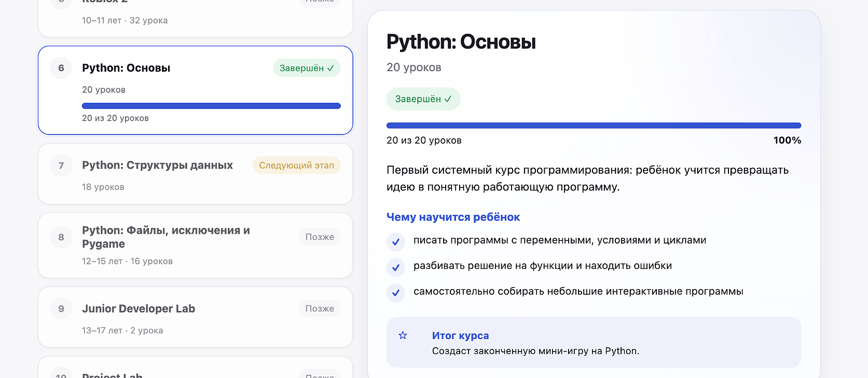868x378 pixels.
Task: Click 20 уроков subtitle under detail heading
Action: (414, 67)
